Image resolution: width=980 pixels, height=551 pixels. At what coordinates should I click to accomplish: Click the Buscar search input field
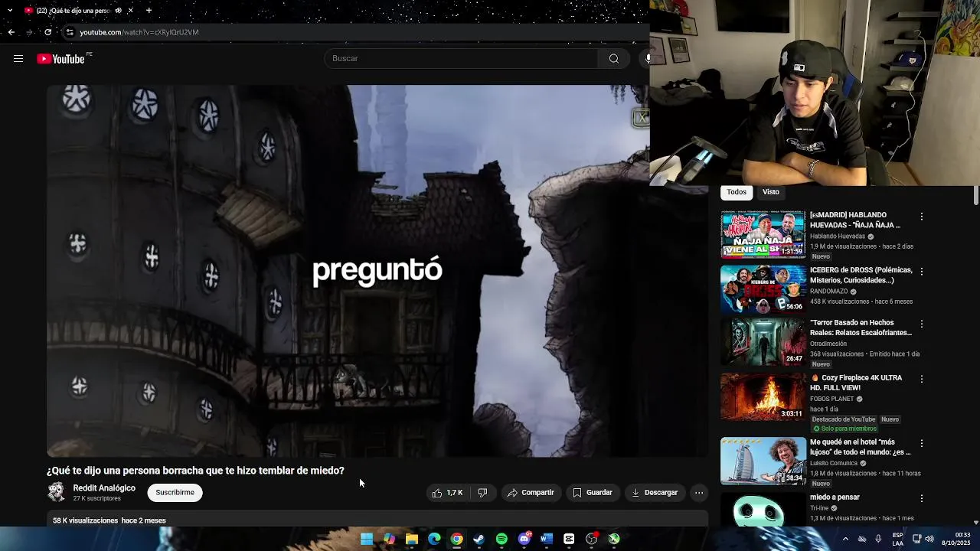[462, 59]
